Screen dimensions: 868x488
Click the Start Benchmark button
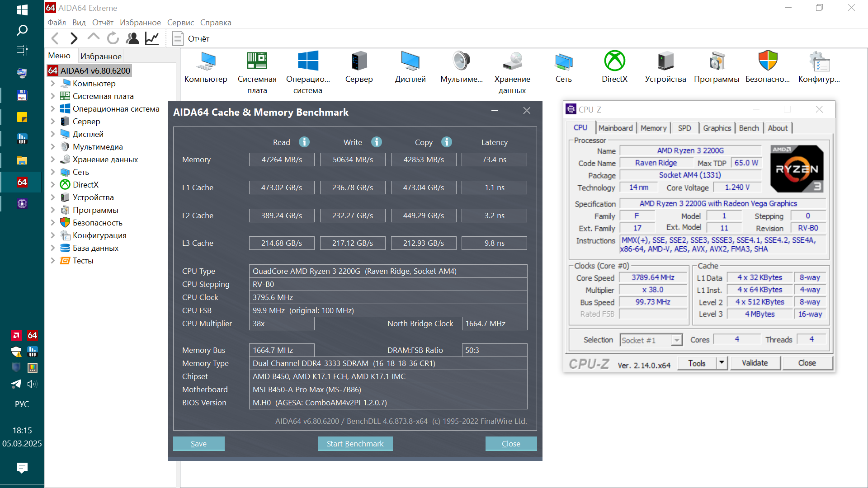click(355, 444)
